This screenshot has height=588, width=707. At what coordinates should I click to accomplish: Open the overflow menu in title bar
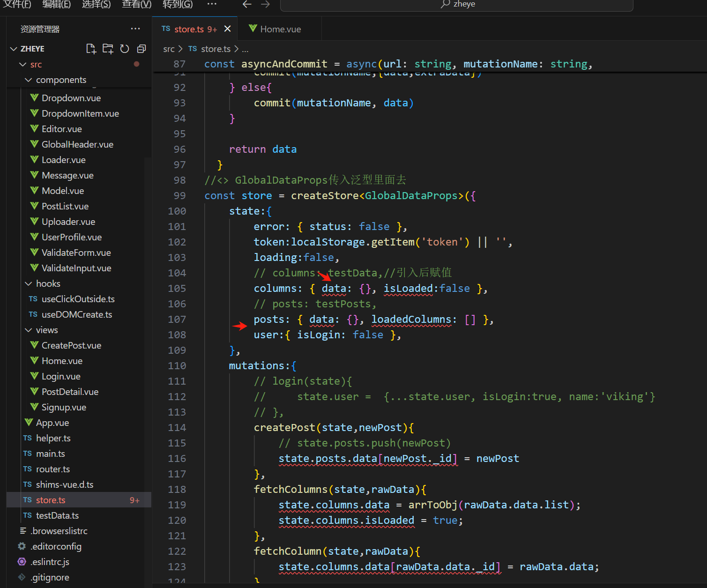click(212, 4)
